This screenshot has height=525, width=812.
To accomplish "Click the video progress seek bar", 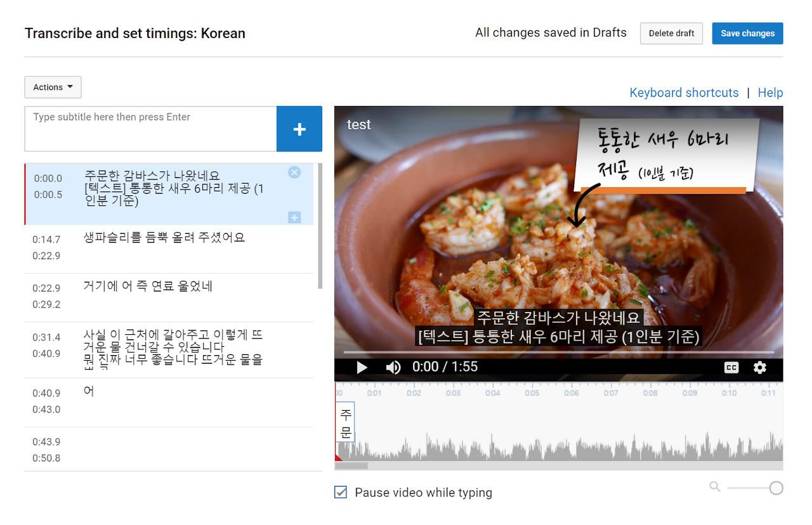I will click(559, 352).
